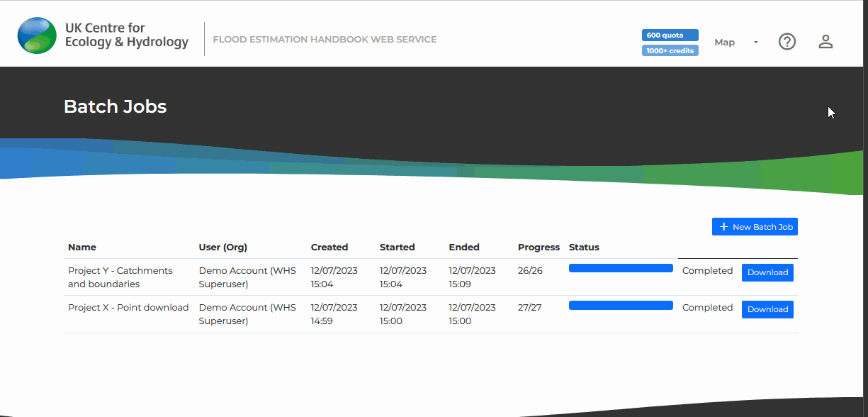The height and width of the screenshot is (417, 868).
Task: Click the UK Centre for Ecology & Hydrology logo
Action: (x=103, y=36)
